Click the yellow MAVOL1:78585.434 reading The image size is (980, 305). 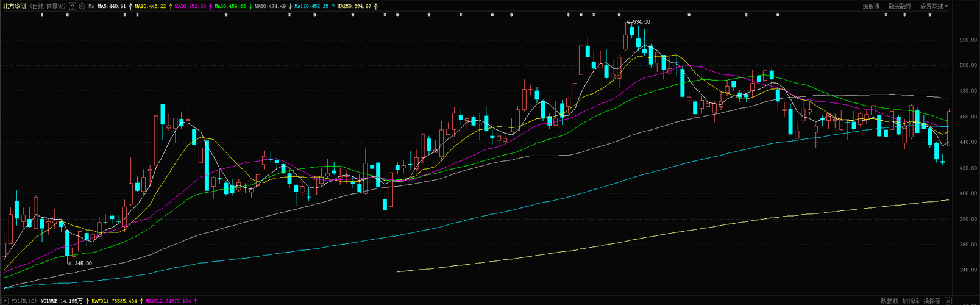[x=114, y=301]
